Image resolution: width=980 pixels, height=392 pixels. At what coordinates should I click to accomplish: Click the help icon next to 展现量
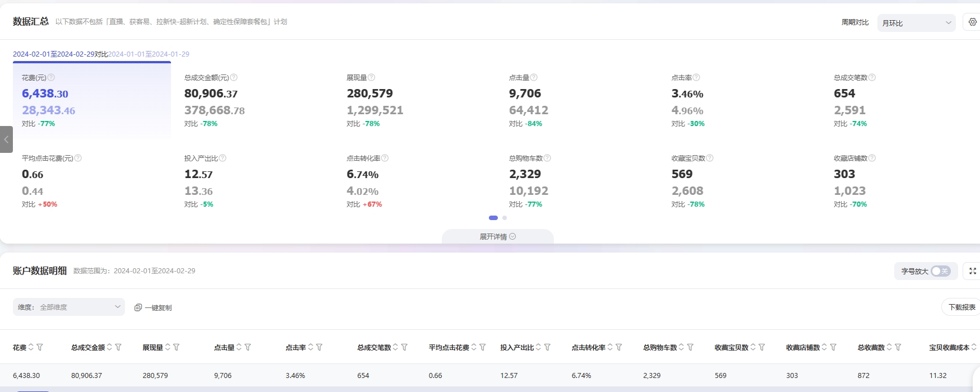click(x=371, y=78)
